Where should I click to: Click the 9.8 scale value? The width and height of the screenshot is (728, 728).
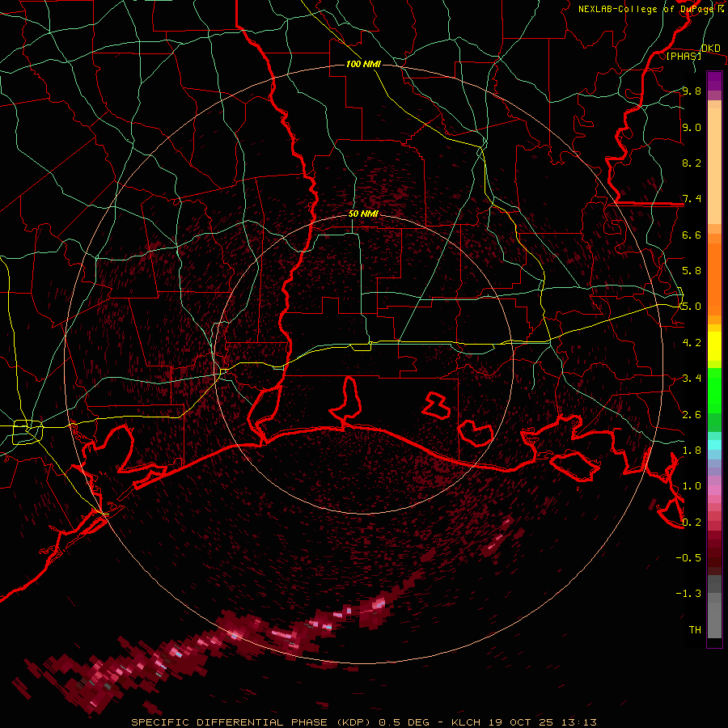692,91
